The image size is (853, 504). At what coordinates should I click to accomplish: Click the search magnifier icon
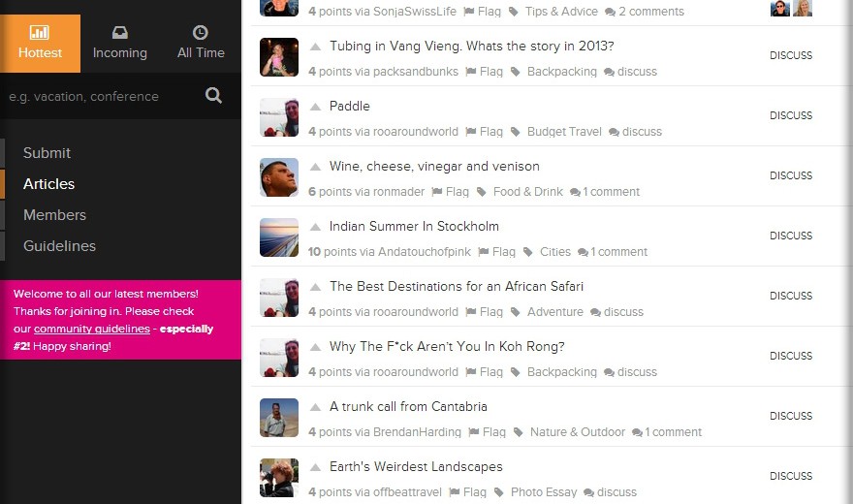click(213, 96)
